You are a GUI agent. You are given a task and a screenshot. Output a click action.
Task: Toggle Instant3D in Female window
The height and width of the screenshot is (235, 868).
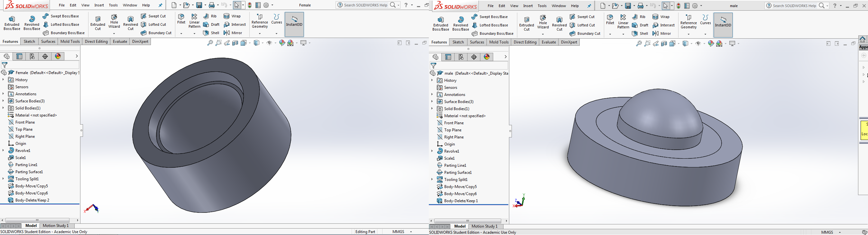tap(294, 24)
